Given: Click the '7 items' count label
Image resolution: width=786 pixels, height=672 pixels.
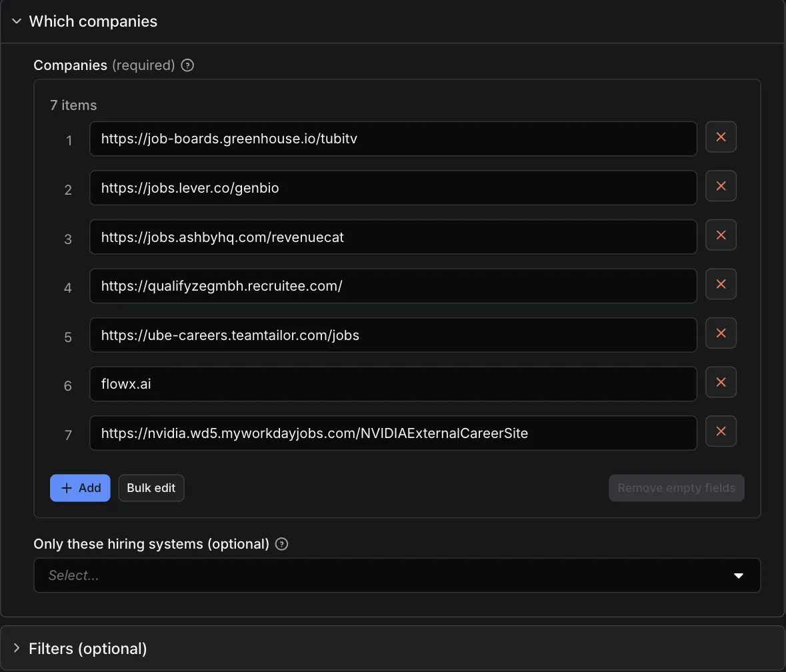Looking at the screenshot, I should tap(73, 105).
